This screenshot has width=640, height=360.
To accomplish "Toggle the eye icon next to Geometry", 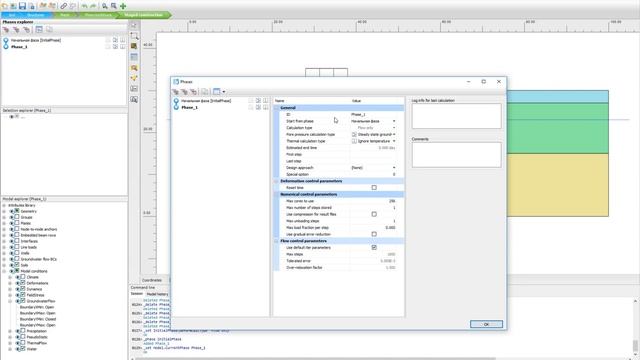I will click(12, 211).
